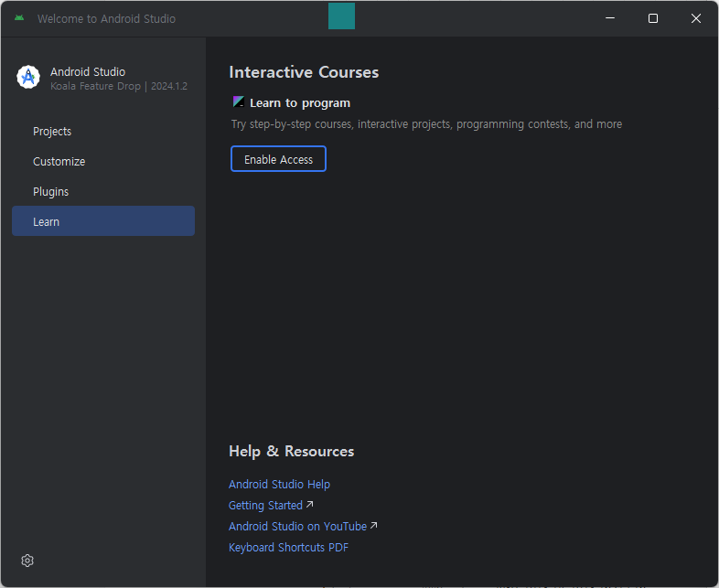
Task: Click the teal square in title bar
Action: (x=341, y=16)
